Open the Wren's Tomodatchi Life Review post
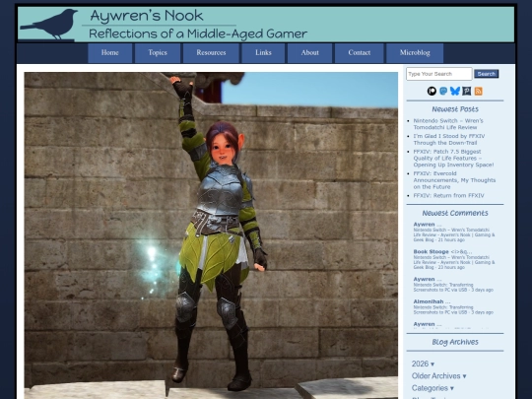Screen dimensions: 532x399 click(x=448, y=124)
